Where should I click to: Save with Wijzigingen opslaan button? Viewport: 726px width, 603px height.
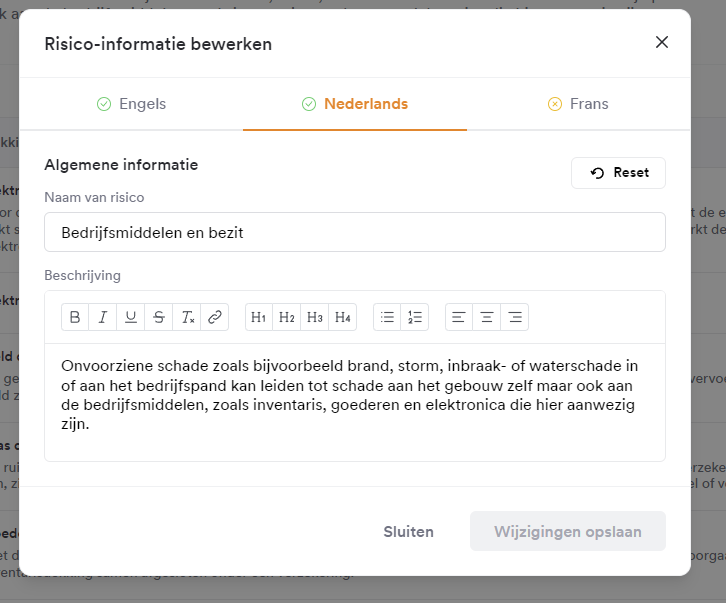pyautogui.click(x=568, y=531)
